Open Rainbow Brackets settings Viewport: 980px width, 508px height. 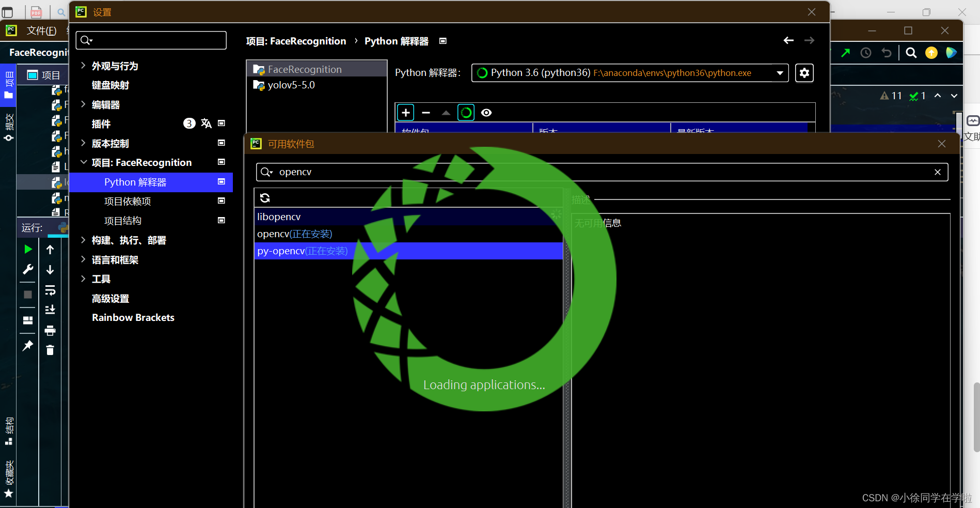click(133, 318)
